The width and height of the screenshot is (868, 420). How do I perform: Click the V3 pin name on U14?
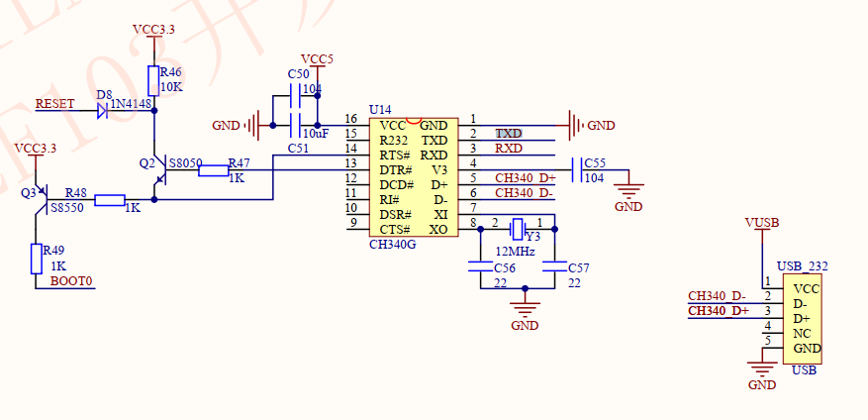click(440, 169)
